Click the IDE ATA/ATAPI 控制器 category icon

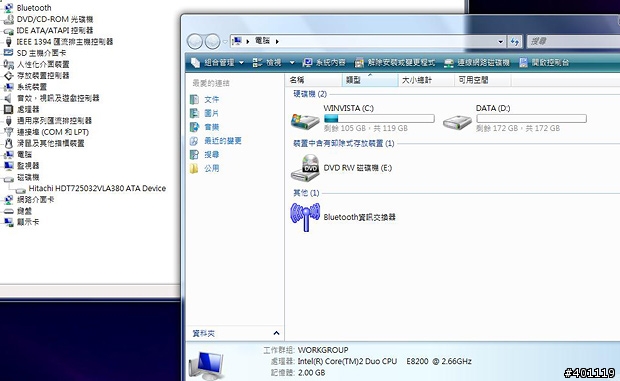tap(8, 30)
